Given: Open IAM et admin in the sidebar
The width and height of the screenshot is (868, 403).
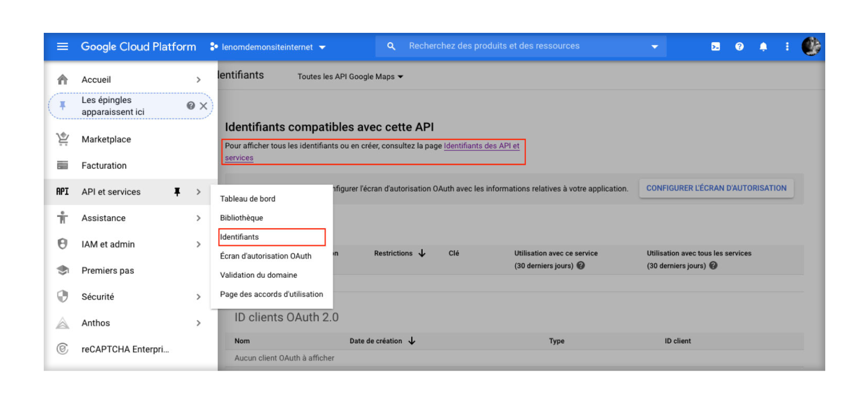Looking at the screenshot, I should (108, 244).
